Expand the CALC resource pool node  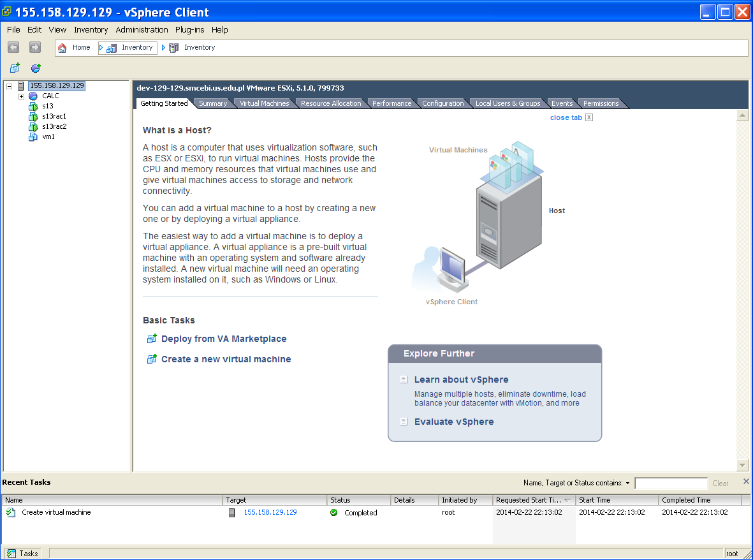[21, 96]
